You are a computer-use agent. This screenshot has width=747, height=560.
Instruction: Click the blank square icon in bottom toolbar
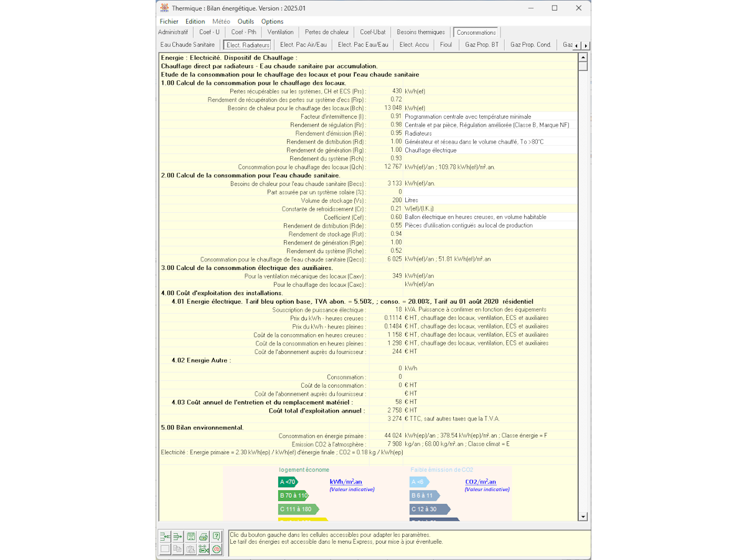click(x=165, y=549)
